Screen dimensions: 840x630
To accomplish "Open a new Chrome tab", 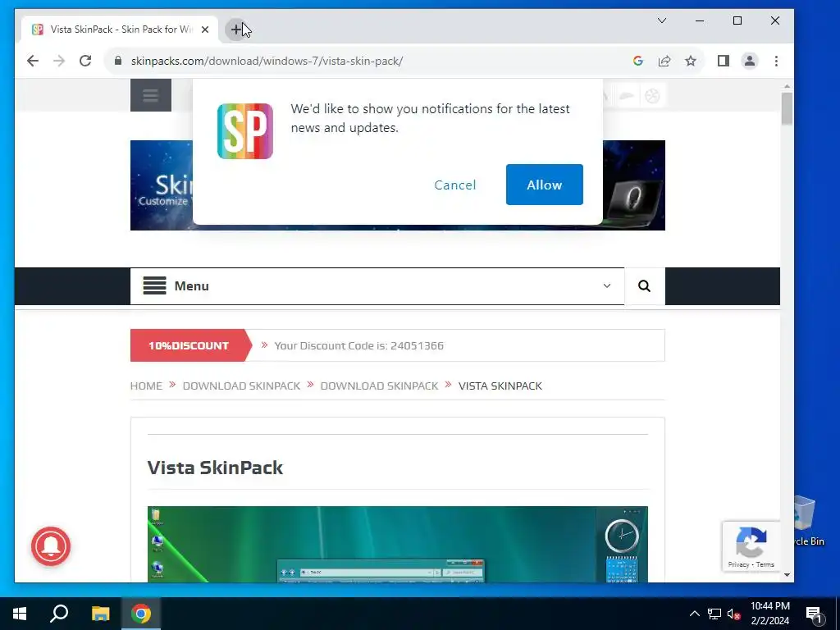I will pyautogui.click(x=236, y=30).
